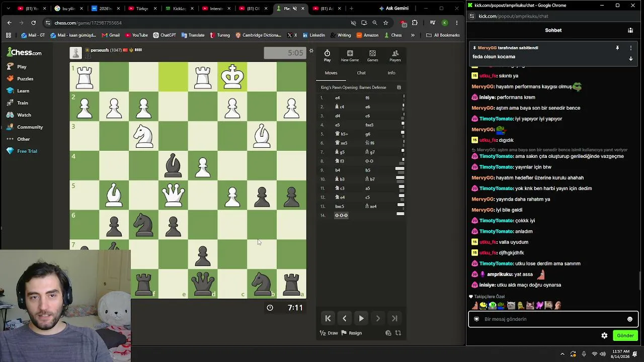644x362 pixels.
Task: Reload the chess.com page
Action: [33, 23]
